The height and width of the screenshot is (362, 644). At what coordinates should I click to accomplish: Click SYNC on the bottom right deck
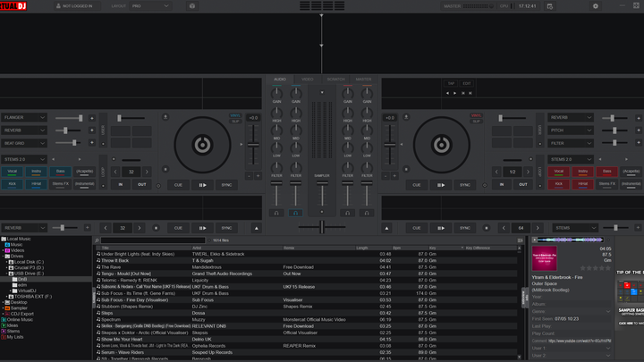point(464,228)
